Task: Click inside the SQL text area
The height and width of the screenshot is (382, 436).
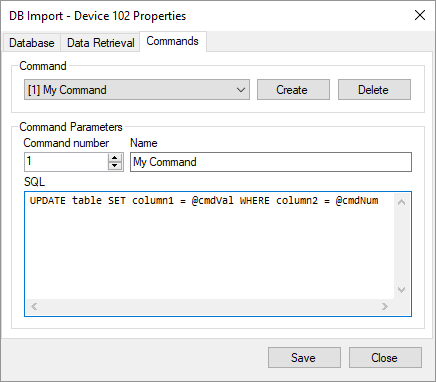Action: pos(210,246)
